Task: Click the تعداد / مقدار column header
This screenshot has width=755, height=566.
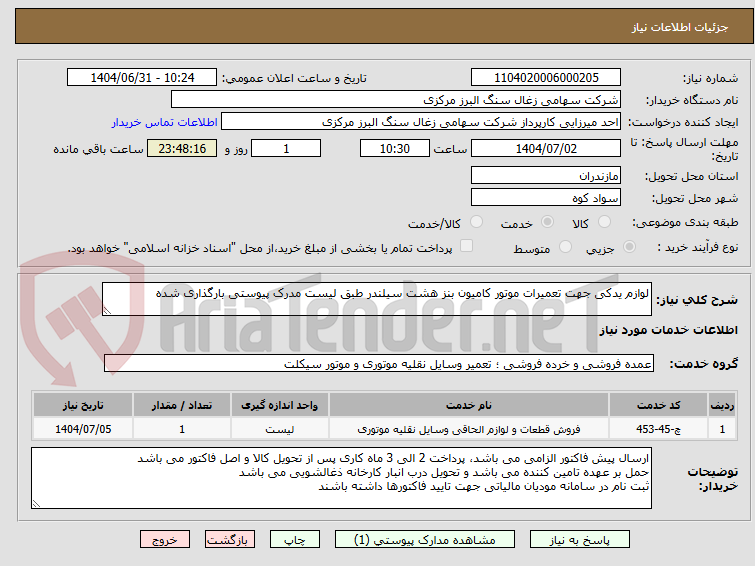Action: point(182,405)
